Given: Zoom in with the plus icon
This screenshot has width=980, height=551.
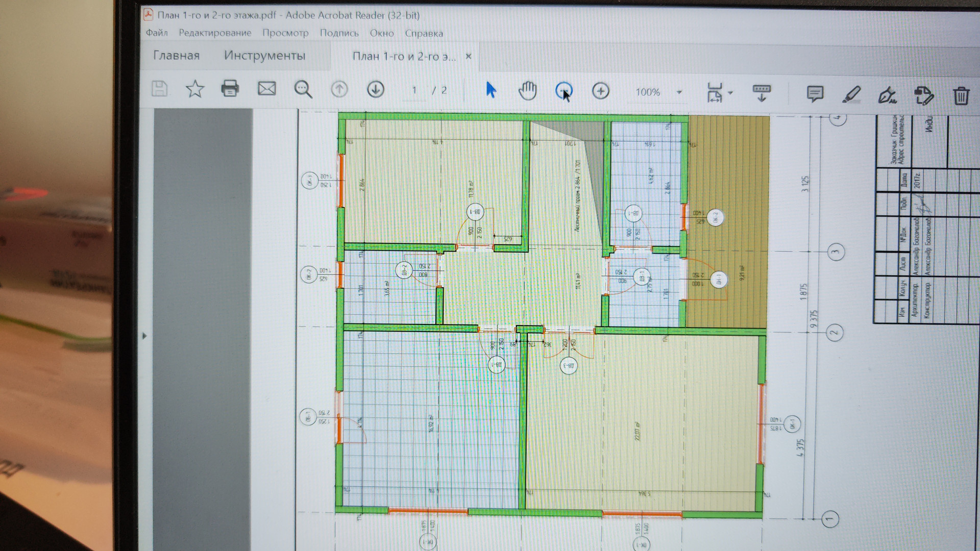Looking at the screenshot, I should point(600,91).
